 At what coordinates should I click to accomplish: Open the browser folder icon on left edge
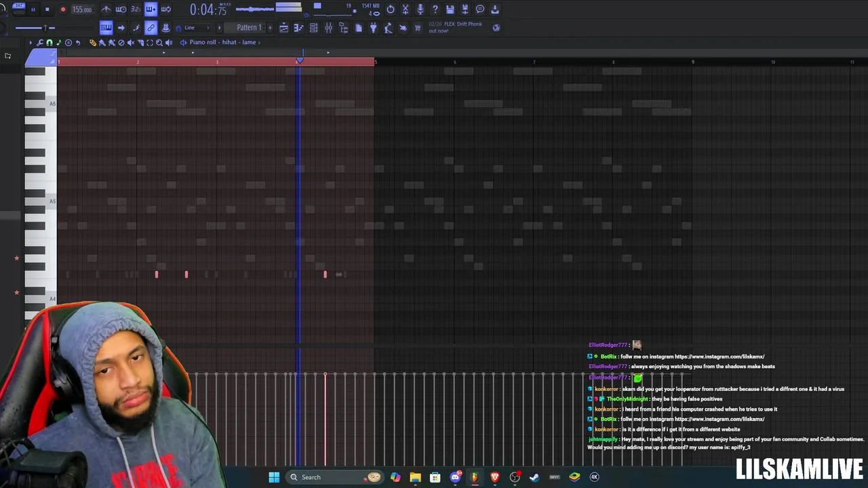click(8, 56)
